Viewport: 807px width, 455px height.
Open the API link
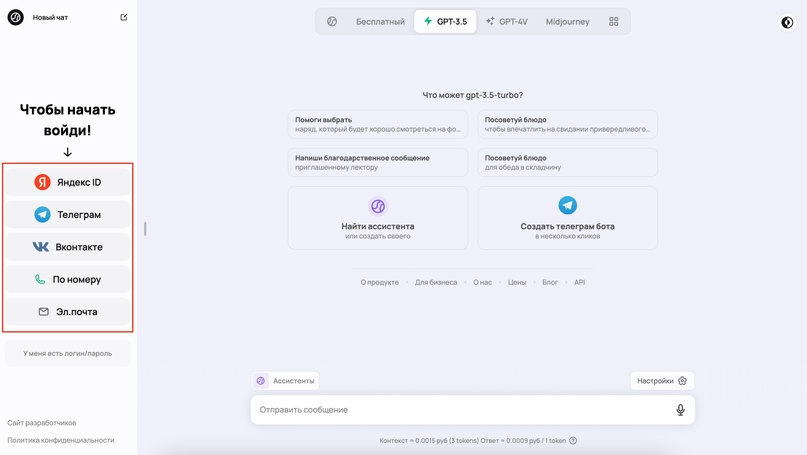pos(580,282)
